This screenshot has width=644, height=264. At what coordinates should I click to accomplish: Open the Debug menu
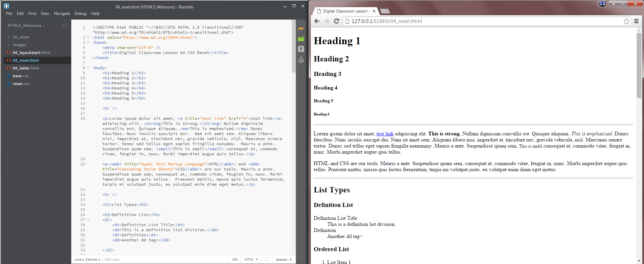[x=80, y=14]
